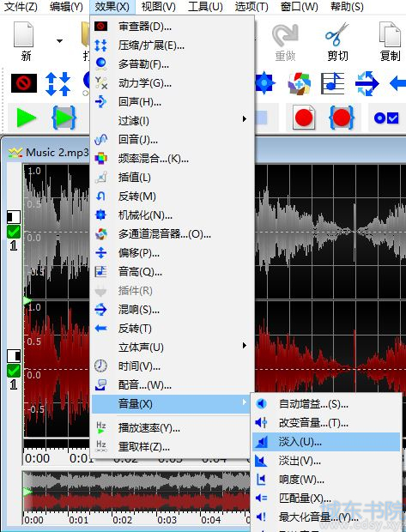Viewport: 406px width, 532px height.
Task: Click the censor toolbar icon
Action: tap(24, 83)
